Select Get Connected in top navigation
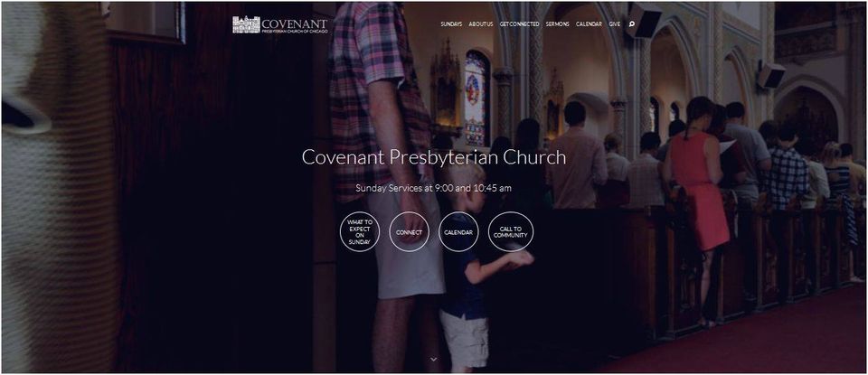868x375 pixels. click(519, 24)
